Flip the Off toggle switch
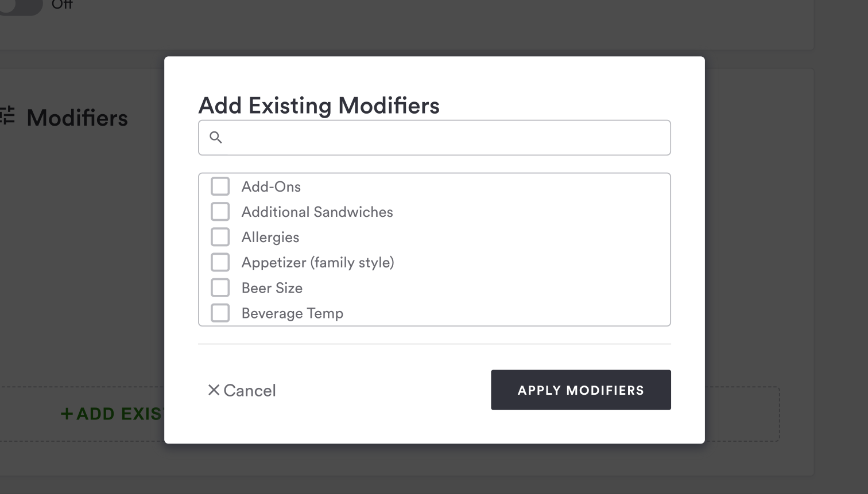 click(20, 6)
